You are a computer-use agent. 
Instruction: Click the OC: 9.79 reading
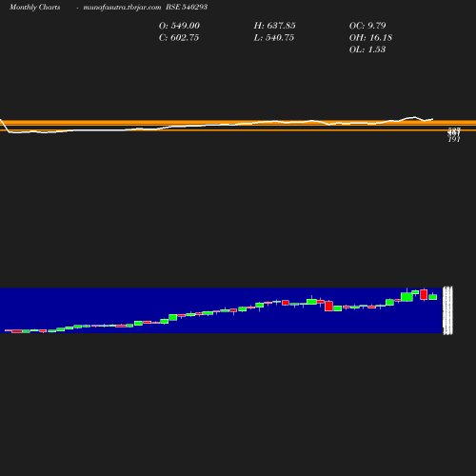pyautogui.click(x=367, y=26)
